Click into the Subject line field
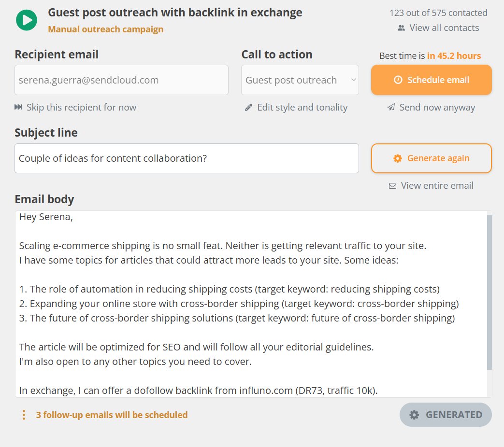Image resolution: width=504 pixels, height=447 pixels. 187,158
